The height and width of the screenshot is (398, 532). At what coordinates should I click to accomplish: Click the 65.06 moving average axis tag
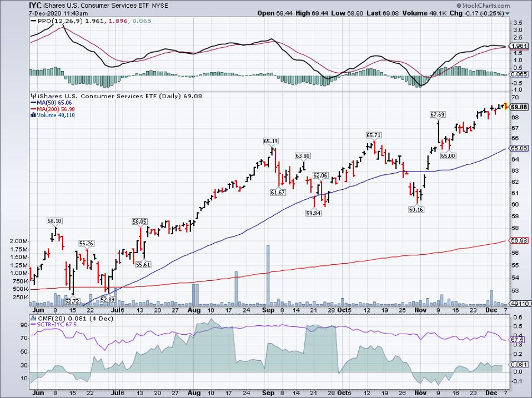click(x=519, y=148)
